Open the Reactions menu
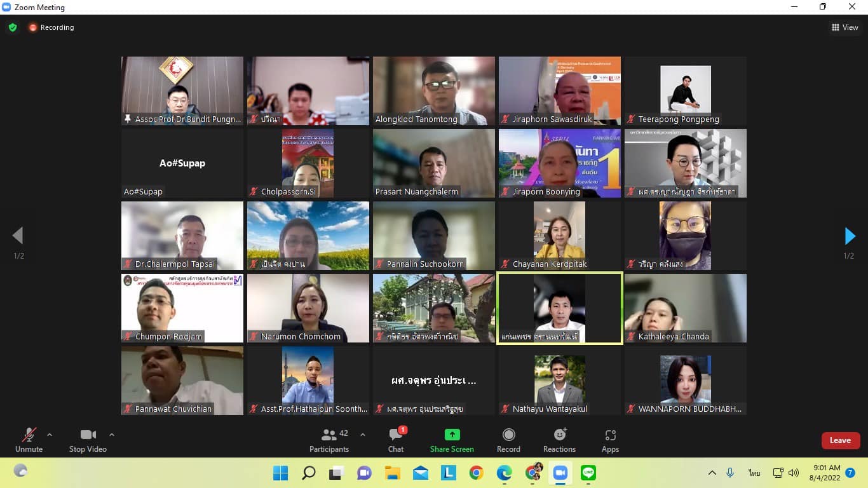This screenshot has height=488, width=868. pyautogui.click(x=559, y=440)
